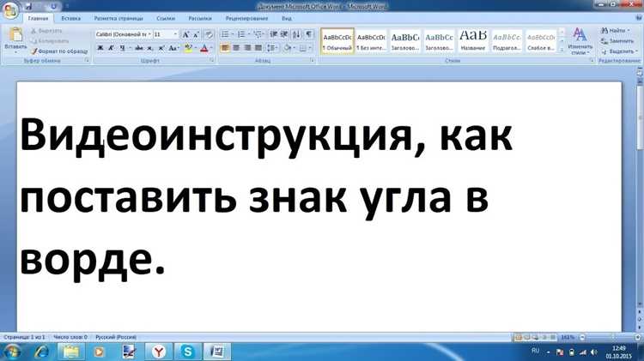Viewport: 644px width, 361px height.
Task: Open the Рецензирование ribbon tab
Action: [x=246, y=19]
